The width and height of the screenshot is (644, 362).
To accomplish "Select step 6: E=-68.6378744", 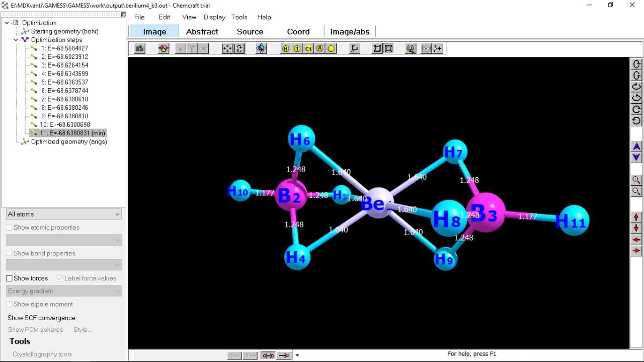I will pos(64,91).
